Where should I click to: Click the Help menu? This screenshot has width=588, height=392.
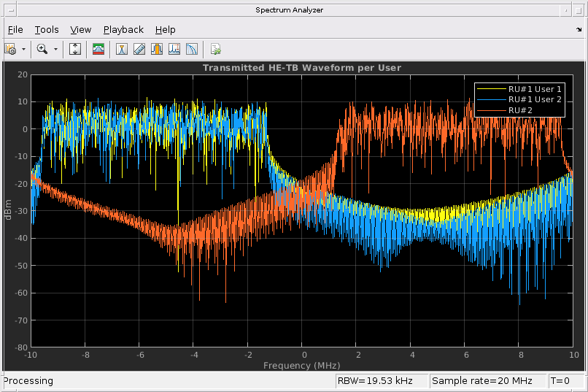166,29
